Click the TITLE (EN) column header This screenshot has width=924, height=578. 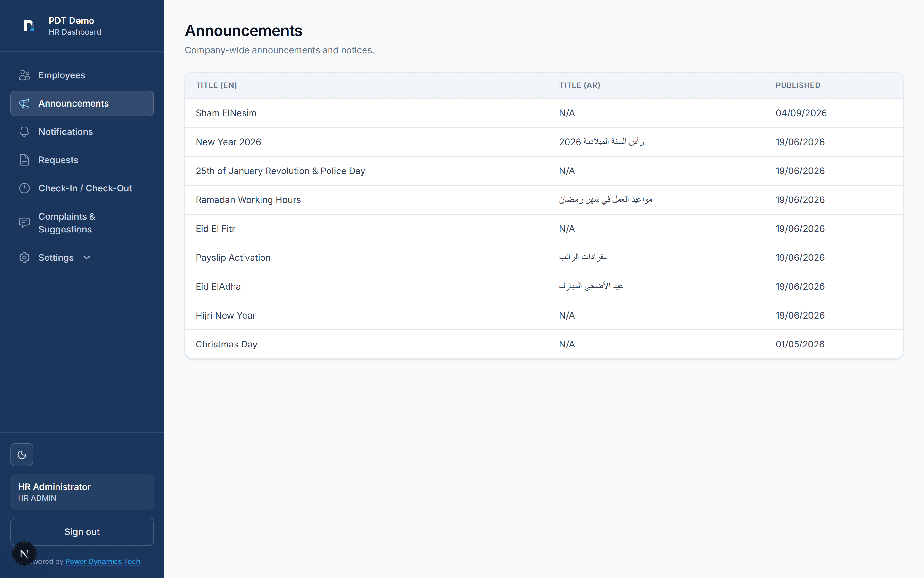(x=217, y=85)
